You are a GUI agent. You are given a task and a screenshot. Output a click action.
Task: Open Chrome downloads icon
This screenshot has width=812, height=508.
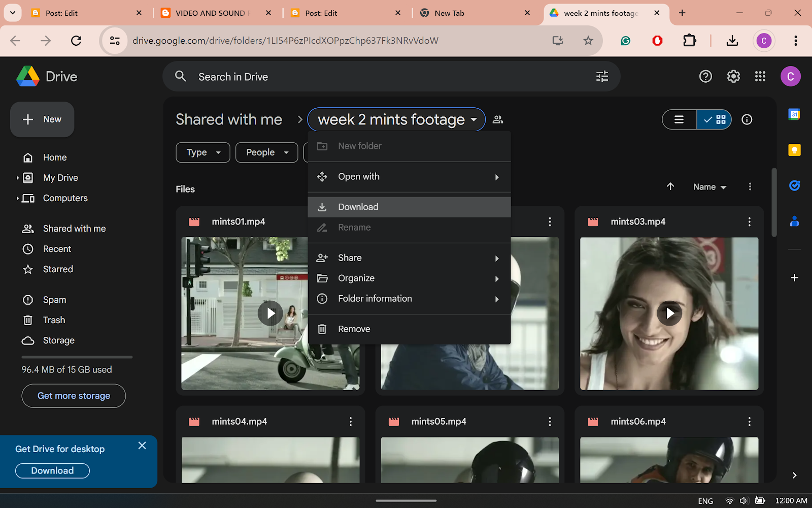pyautogui.click(x=732, y=41)
